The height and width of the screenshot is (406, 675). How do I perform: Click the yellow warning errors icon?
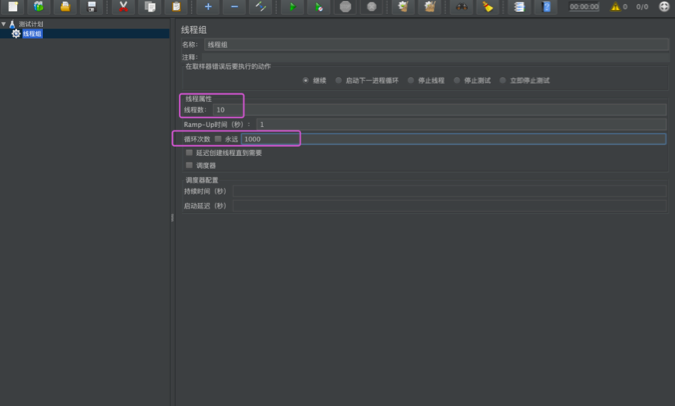point(615,7)
